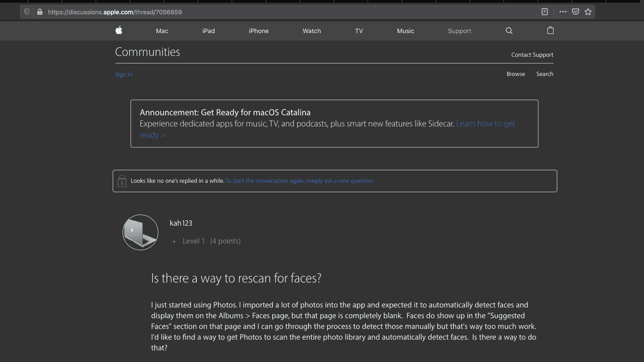
Task: Open page actions three-dot menu
Action: point(563,12)
